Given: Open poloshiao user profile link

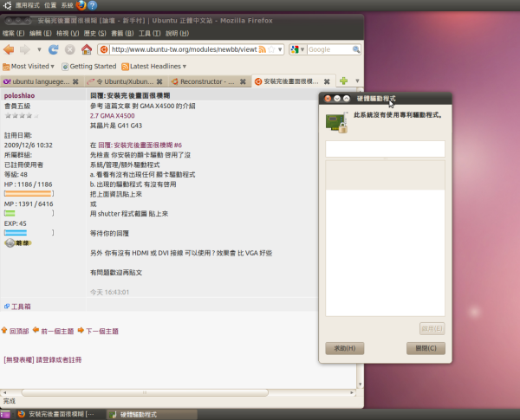Looking at the screenshot, I should 19,95.
